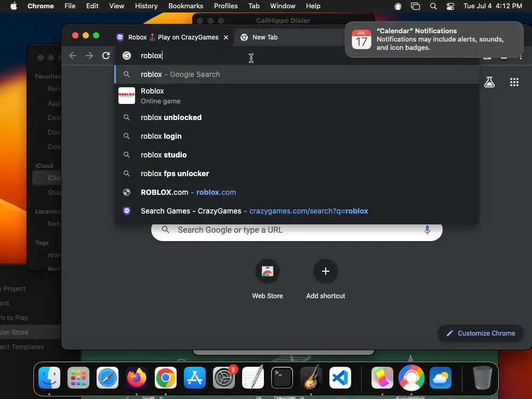Screen dimensions: 532x399
Task: Click 'son Store' row in background window
Action: pyautogui.click(x=31, y=332)
